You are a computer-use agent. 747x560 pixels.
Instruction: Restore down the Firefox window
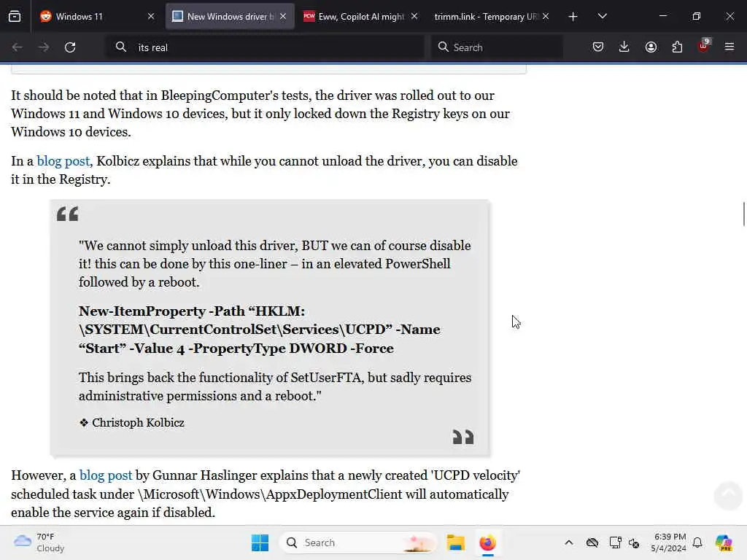pos(697,16)
